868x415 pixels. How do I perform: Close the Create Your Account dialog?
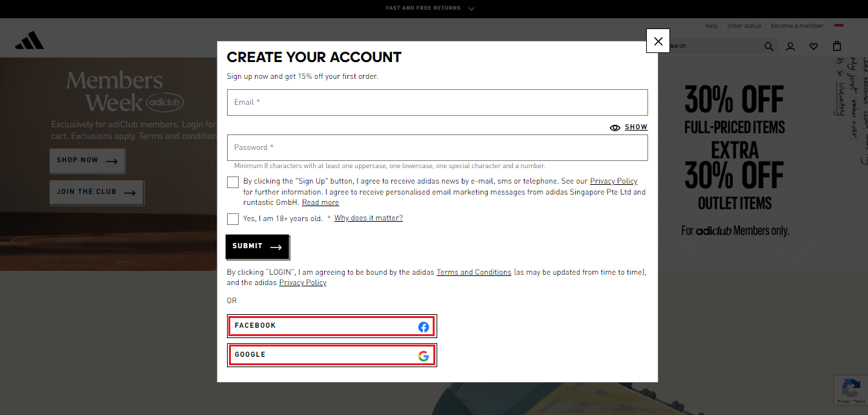click(x=658, y=41)
